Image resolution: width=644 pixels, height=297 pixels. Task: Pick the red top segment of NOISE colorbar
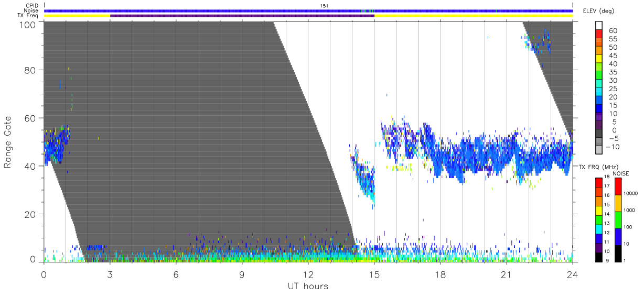pos(618,186)
